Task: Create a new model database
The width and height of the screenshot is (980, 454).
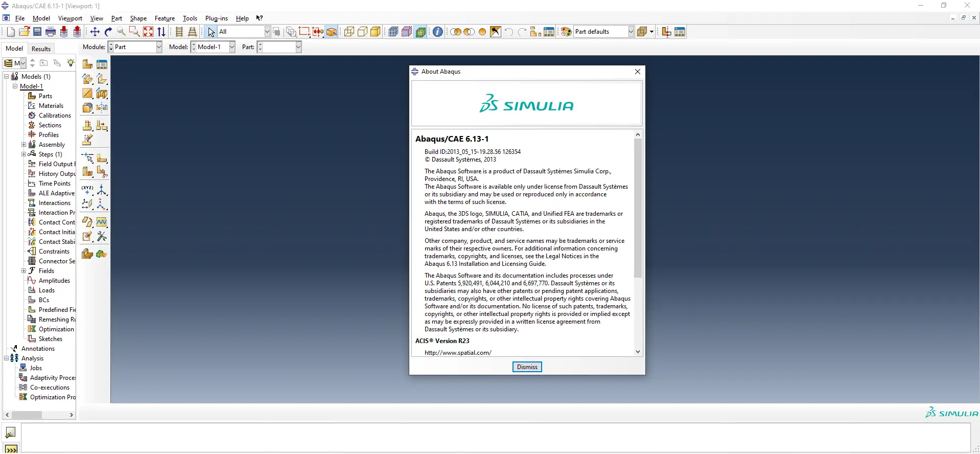Action: pyautogui.click(x=11, y=32)
